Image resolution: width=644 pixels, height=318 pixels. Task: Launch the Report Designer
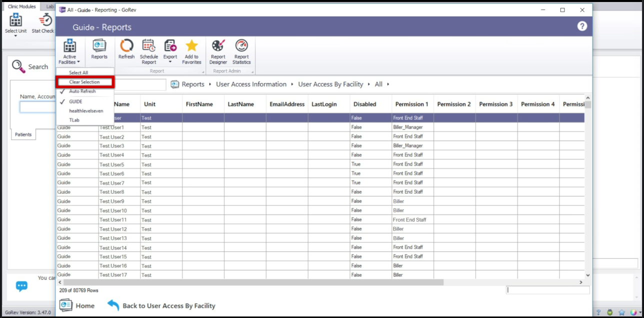coord(218,52)
